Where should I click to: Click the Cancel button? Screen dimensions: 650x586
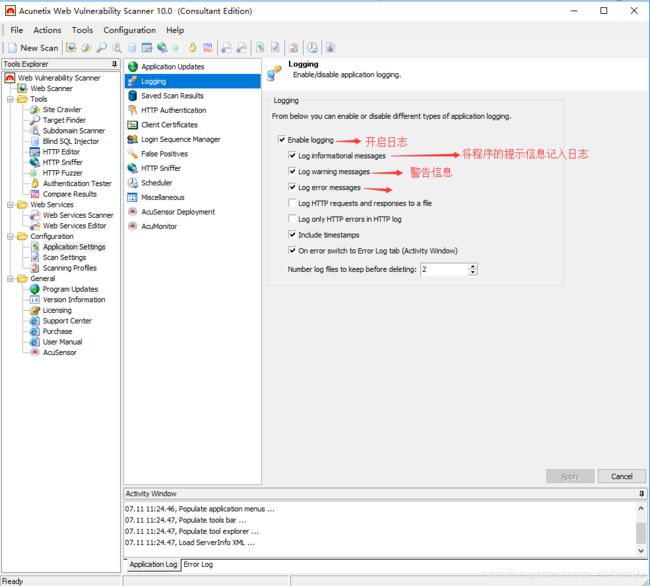(x=622, y=477)
